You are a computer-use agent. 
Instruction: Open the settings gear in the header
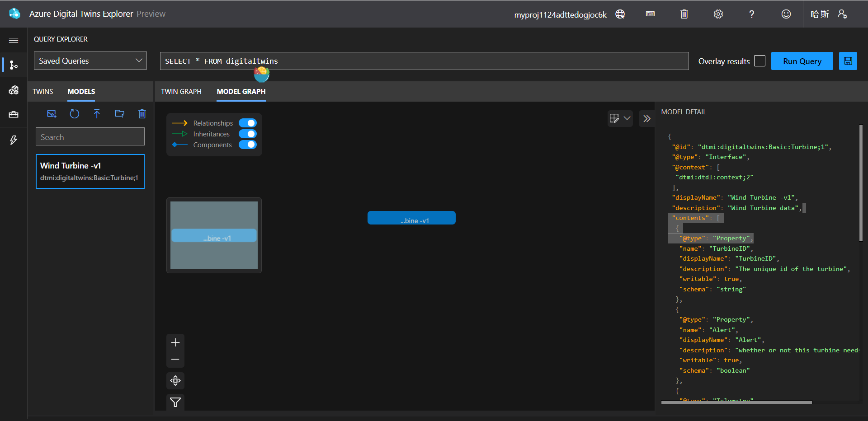coord(718,14)
